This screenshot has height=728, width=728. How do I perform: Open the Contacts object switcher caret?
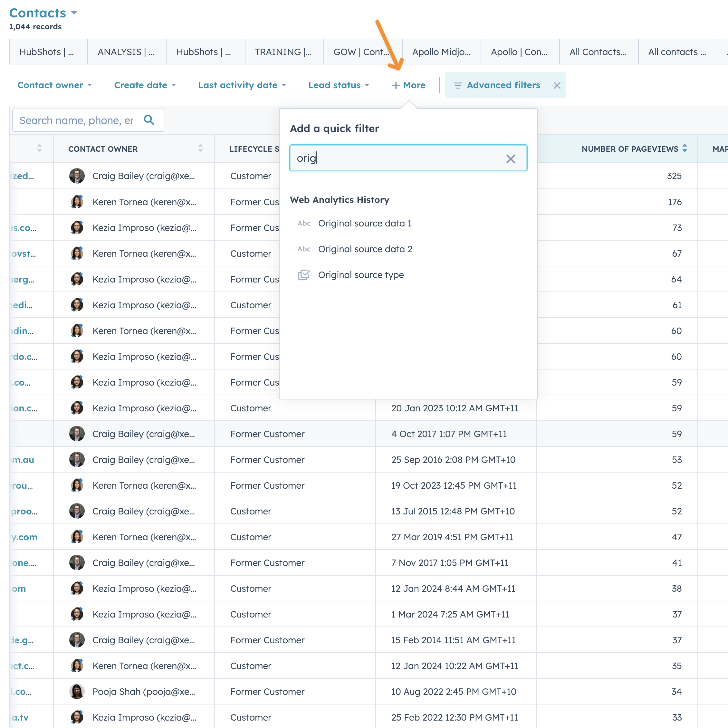[x=74, y=13]
